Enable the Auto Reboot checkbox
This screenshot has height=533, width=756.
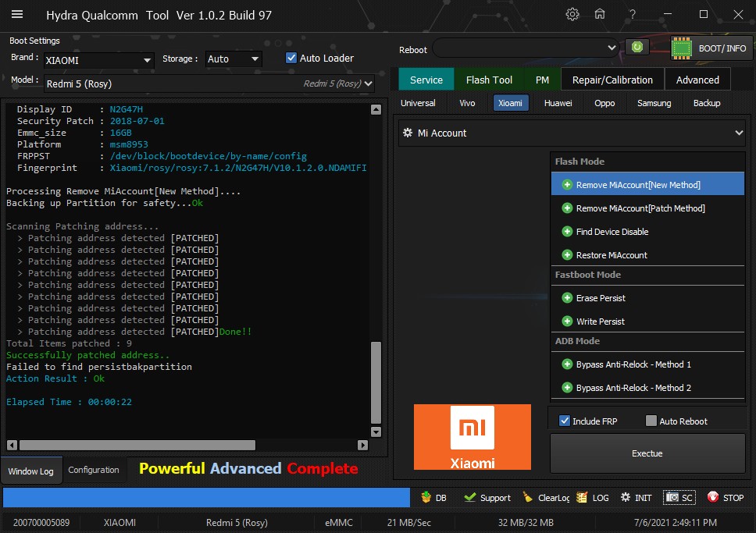[651, 421]
